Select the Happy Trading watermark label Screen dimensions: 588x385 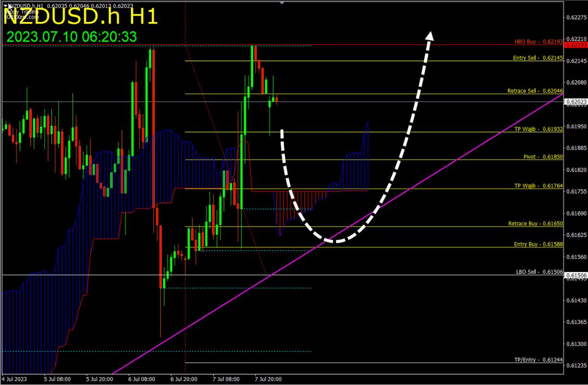pyautogui.click(x=21, y=12)
